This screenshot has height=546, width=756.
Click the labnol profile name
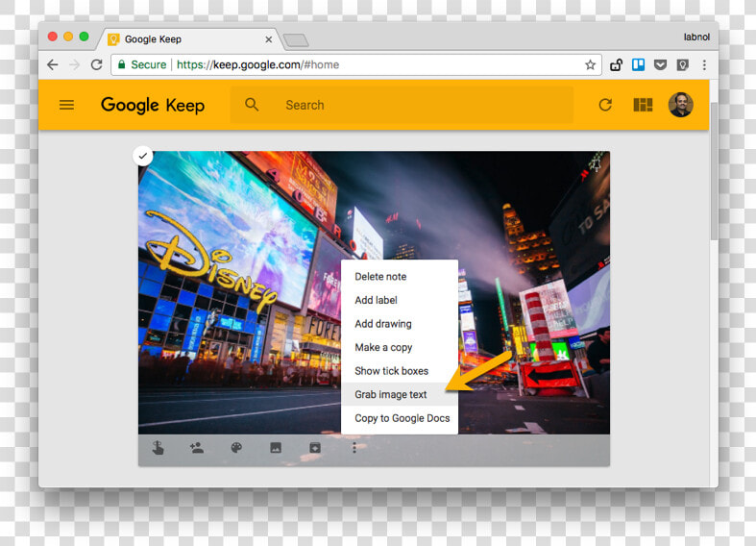click(x=696, y=37)
